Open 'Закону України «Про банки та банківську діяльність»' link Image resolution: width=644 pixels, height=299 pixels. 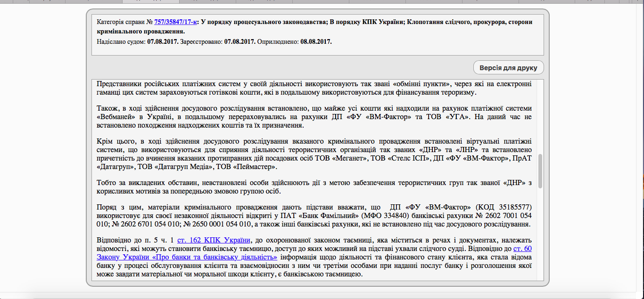tap(187, 257)
